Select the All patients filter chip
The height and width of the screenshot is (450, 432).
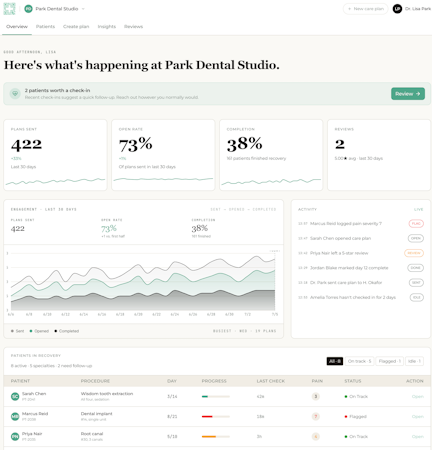tap(335, 361)
